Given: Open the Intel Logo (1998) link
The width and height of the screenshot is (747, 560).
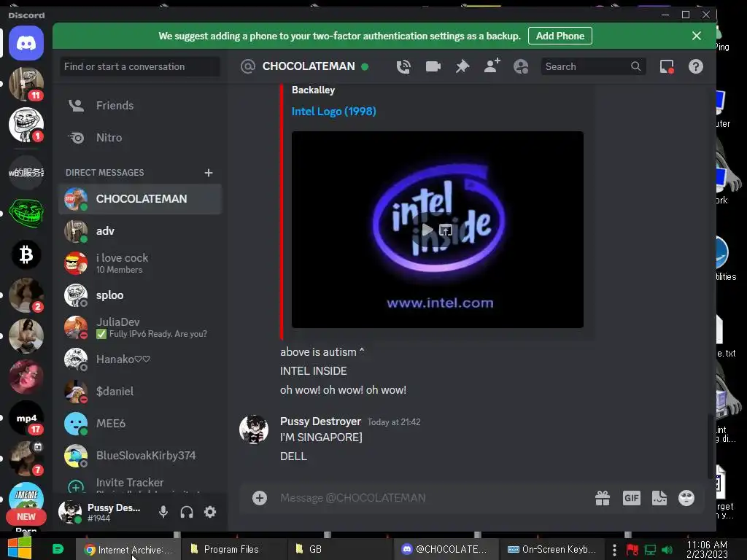Looking at the screenshot, I should coord(333,112).
